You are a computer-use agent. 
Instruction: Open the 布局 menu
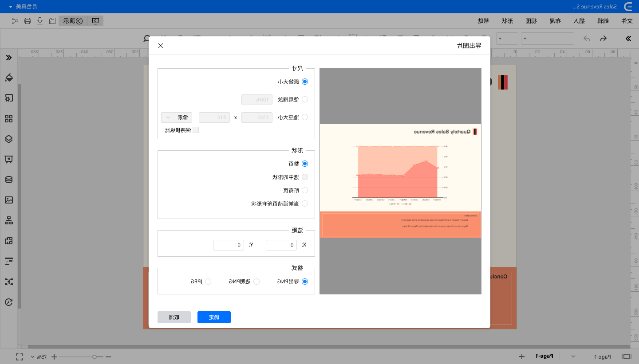(555, 21)
